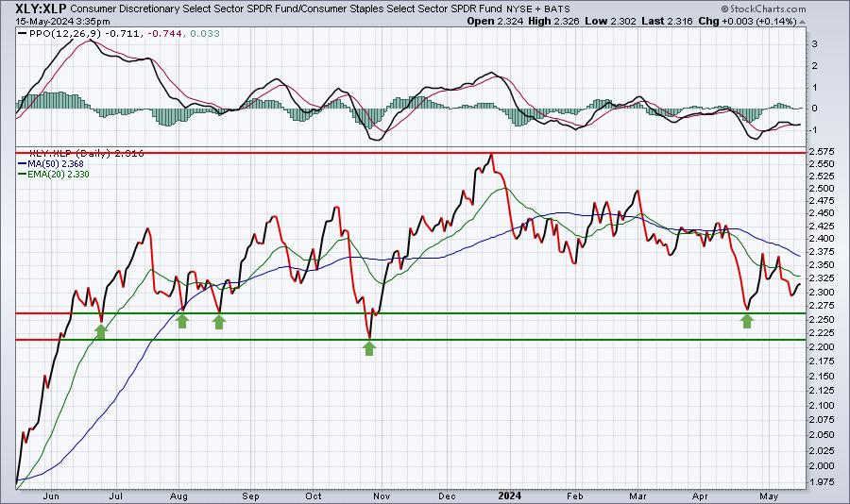
Task: Click the XLY:XLP ticker symbol title
Action: 34,8
